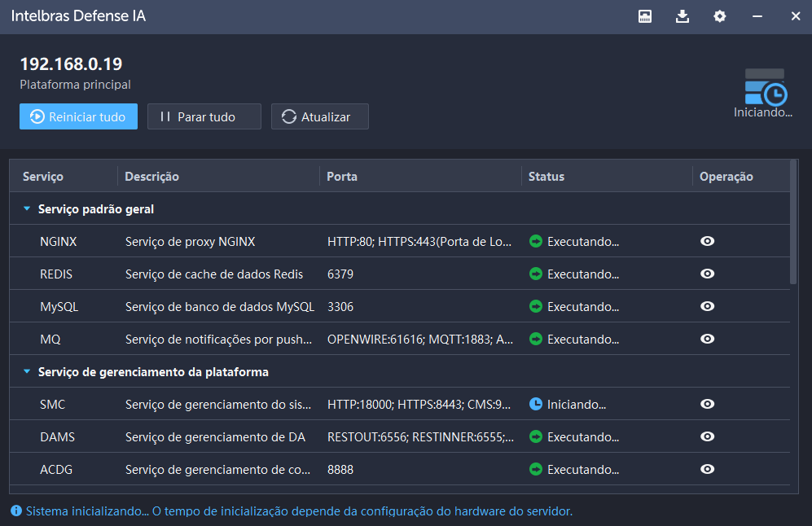The image size is (812, 526).
Task: Collapse Serviço de gerenciamento da plataforma group
Action: [x=27, y=372]
